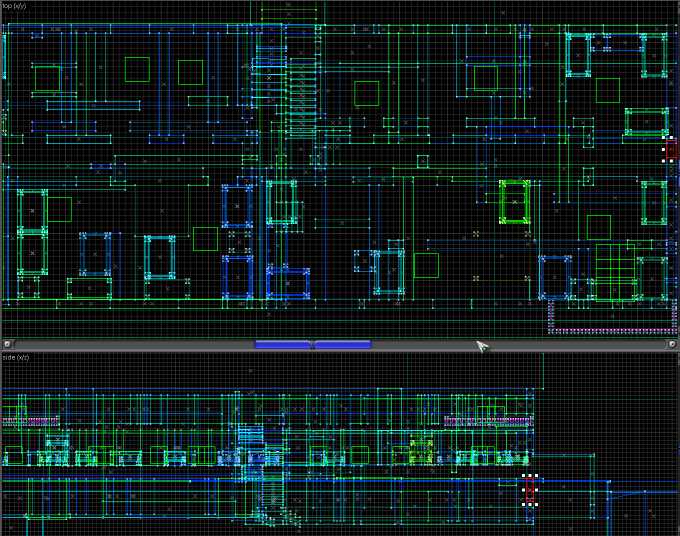Click the "top (x/y)" viewport label
This screenshot has height=536, width=680.
[x=14, y=6]
